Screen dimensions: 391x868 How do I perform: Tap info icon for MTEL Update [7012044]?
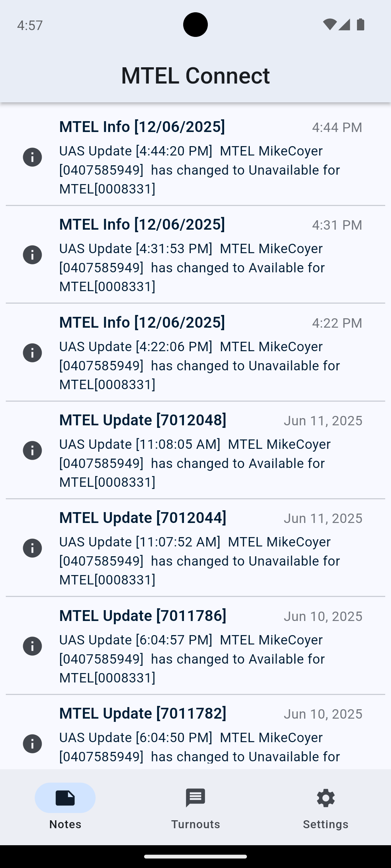tap(32, 548)
